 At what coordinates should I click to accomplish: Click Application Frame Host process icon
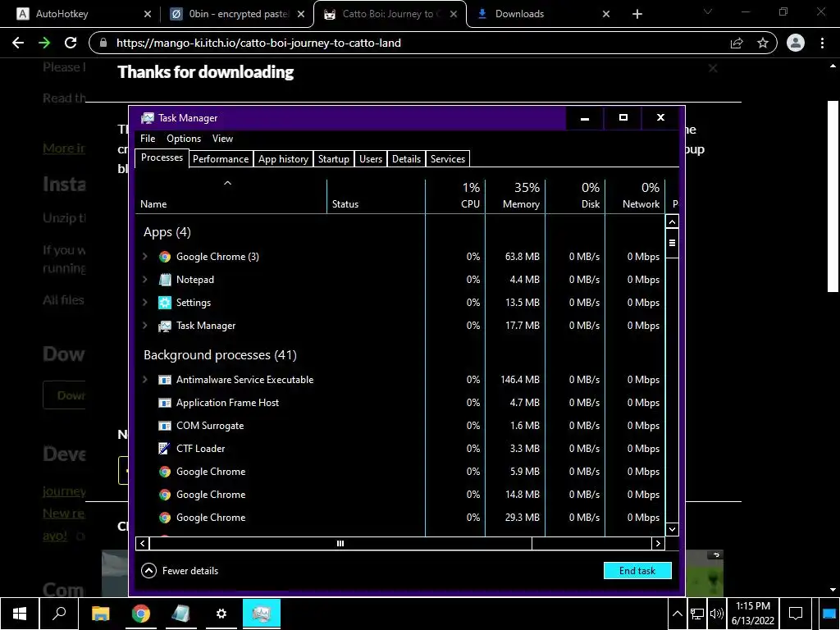[x=164, y=403]
